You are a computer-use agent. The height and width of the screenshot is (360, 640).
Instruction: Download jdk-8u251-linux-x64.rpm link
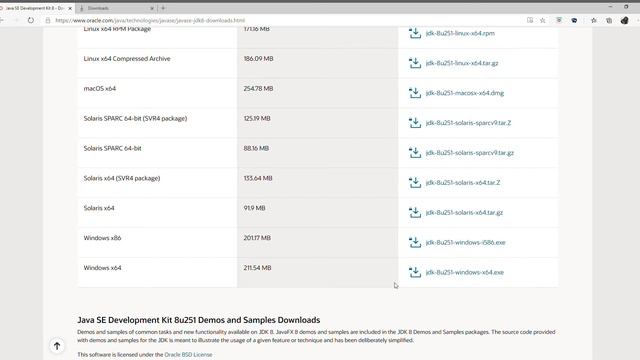pos(460,33)
